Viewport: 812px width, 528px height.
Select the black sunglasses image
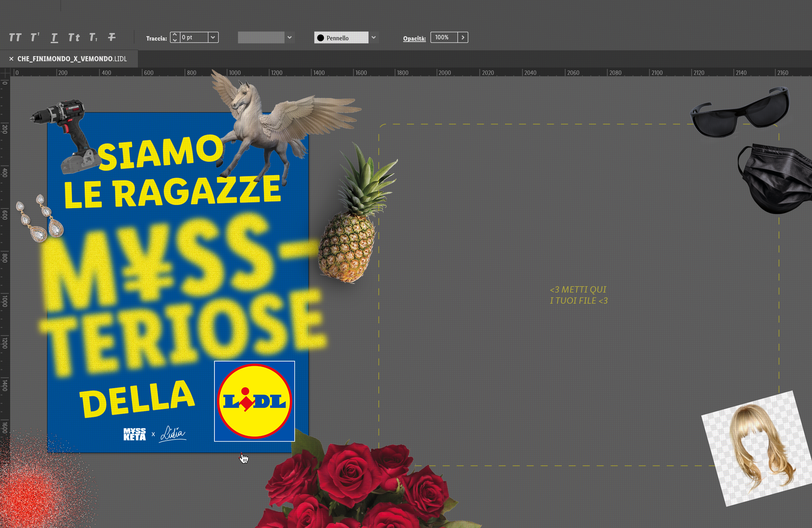pyautogui.click(x=740, y=113)
